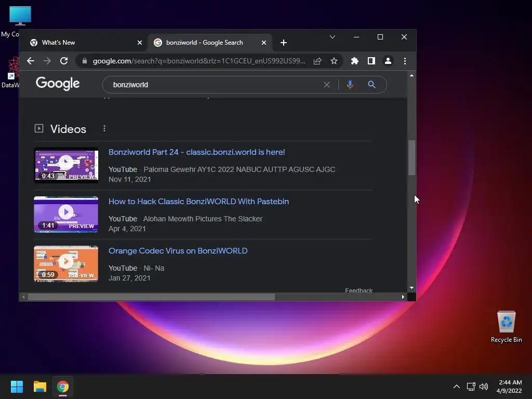Minimize the Chrome window
The height and width of the screenshot is (399, 532).
pyautogui.click(x=356, y=37)
